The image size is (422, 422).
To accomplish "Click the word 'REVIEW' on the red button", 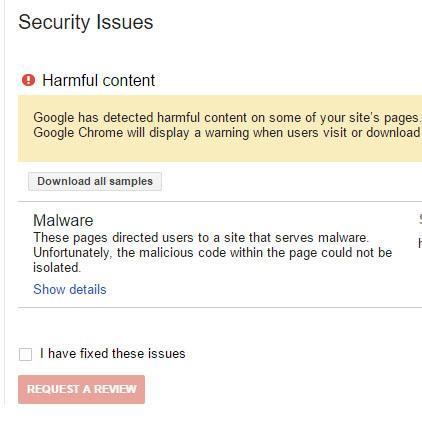I will coord(115,389).
